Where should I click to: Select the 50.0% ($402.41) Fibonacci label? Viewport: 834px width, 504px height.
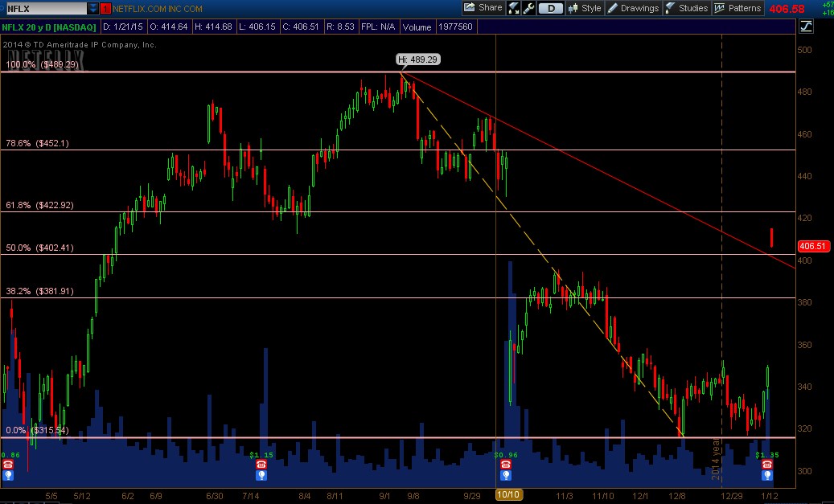click(x=39, y=248)
